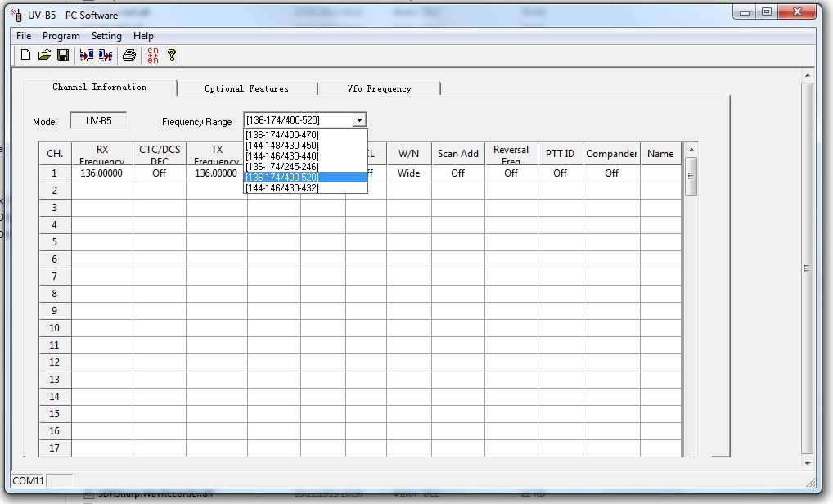833x504 pixels.
Task: Switch to the Optional Features tab
Action: [247, 88]
